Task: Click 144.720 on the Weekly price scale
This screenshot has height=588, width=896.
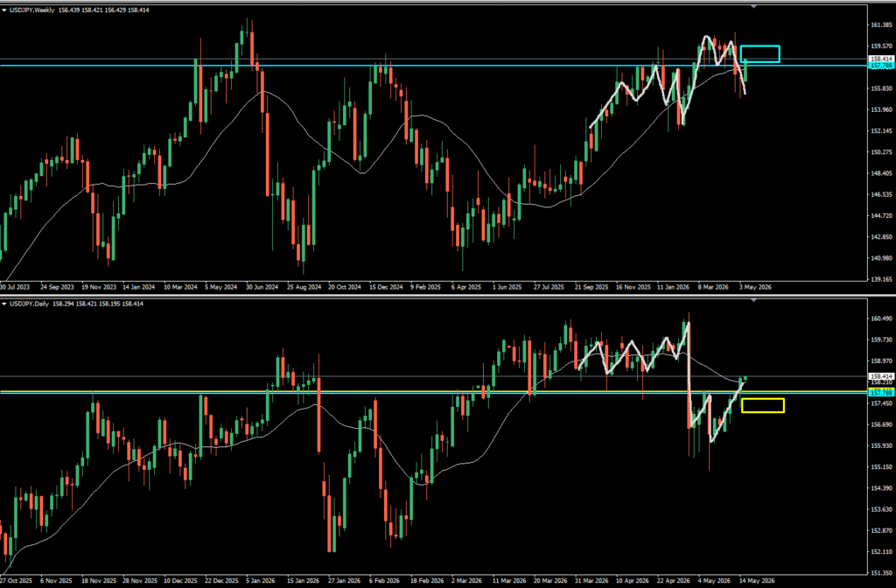Action: pos(882,215)
